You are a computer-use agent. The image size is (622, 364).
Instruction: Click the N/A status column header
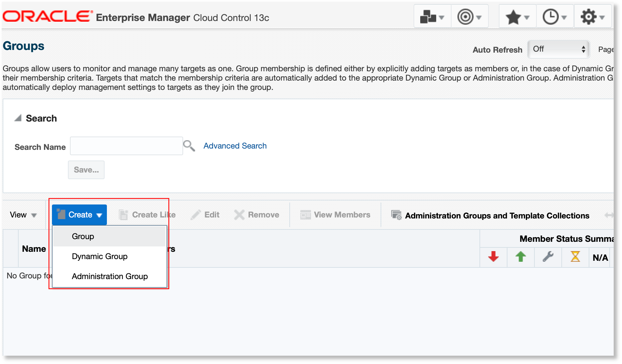[x=600, y=257]
